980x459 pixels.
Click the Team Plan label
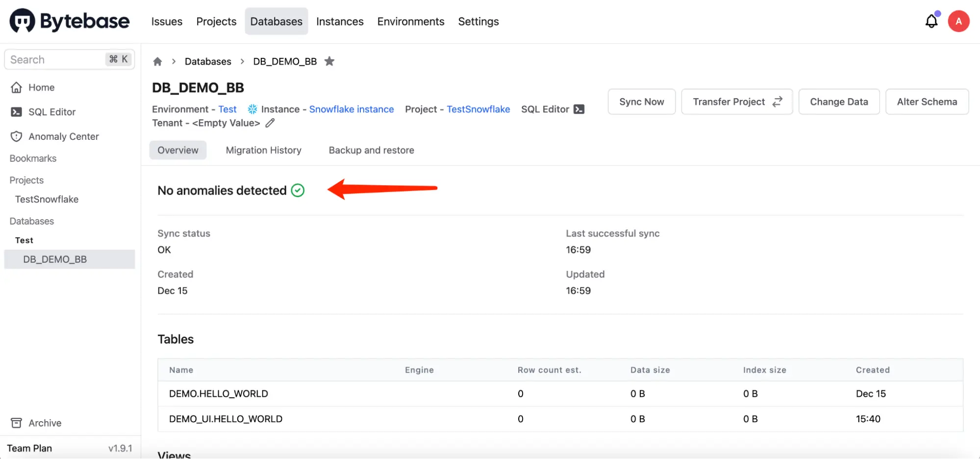coord(29,448)
